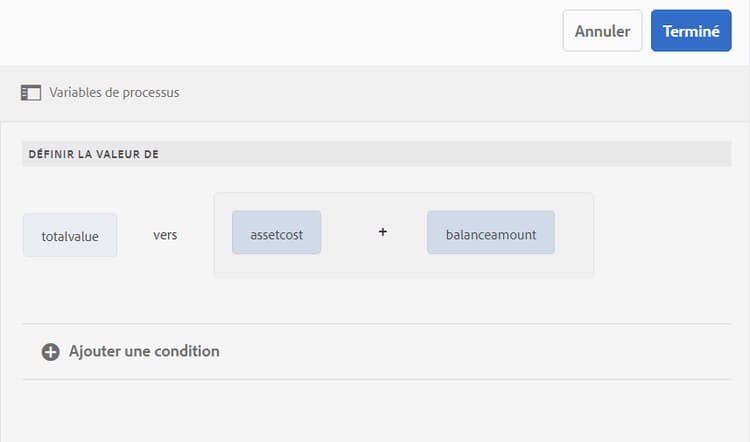Select the totalvalue variable field

70,236
